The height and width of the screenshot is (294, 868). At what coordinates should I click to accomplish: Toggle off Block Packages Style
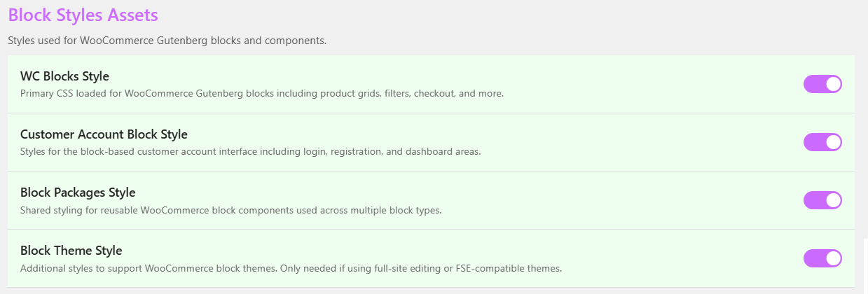(822, 200)
